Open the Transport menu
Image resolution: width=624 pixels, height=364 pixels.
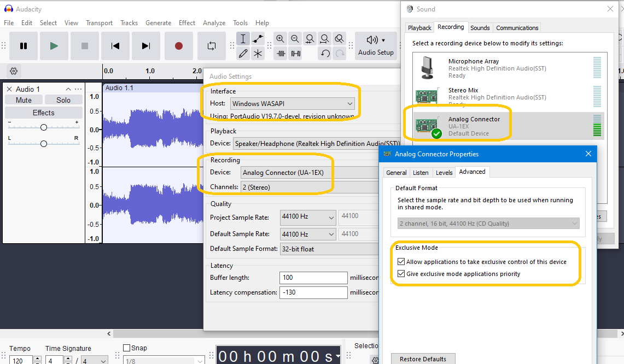pos(99,23)
